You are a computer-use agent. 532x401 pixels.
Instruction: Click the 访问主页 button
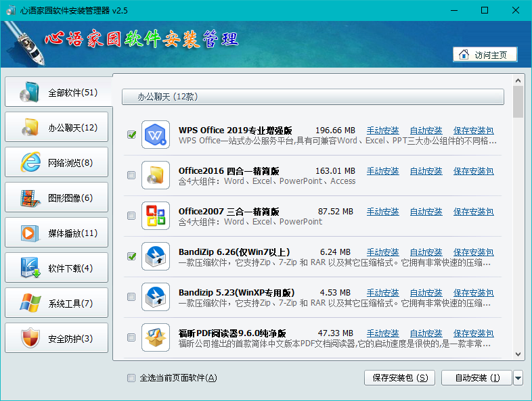click(485, 55)
